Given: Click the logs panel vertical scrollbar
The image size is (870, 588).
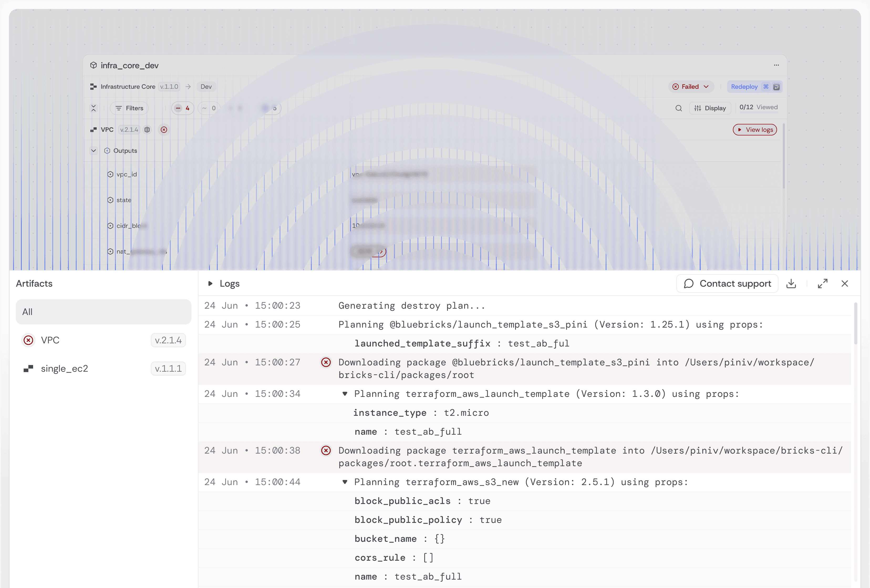Looking at the screenshot, I should click(x=855, y=324).
